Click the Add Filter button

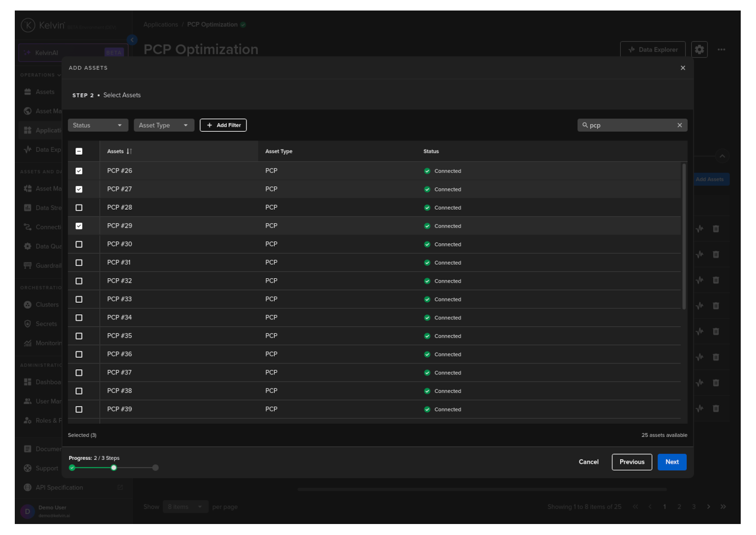(223, 125)
